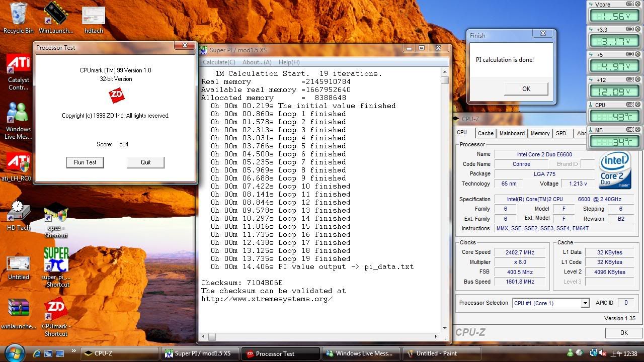
Task: Select the Untitled file desktop icon
Action: [x=19, y=268]
